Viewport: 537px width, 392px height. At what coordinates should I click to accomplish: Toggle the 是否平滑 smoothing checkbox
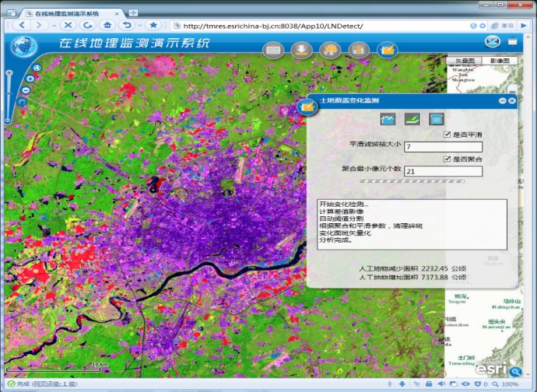[446, 135]
